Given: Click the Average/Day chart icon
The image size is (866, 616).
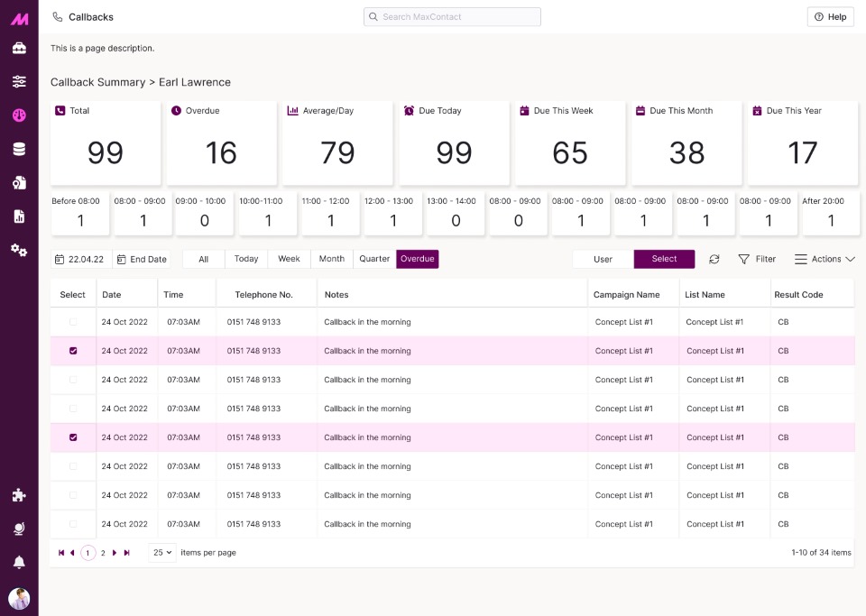Looking at the screenshot, I should pyautogui.click(x=292, y=110).
